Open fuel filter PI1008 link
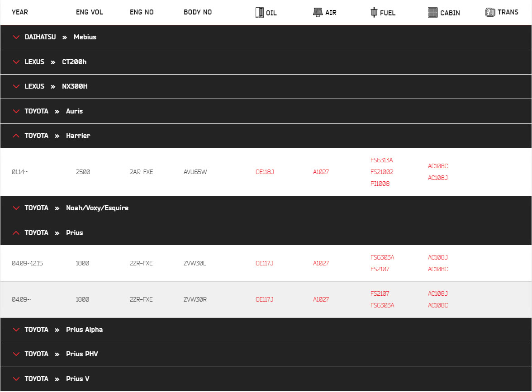Screen dimensions: 532x392 tap(380, 184)
